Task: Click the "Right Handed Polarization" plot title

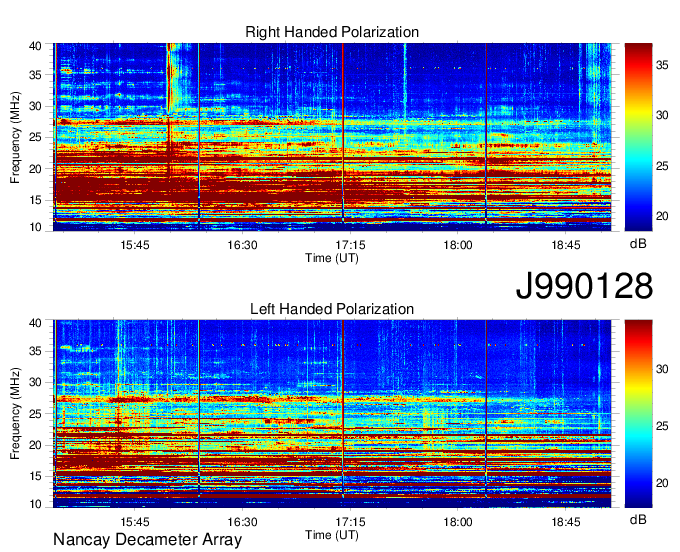Action: [332, 32]
